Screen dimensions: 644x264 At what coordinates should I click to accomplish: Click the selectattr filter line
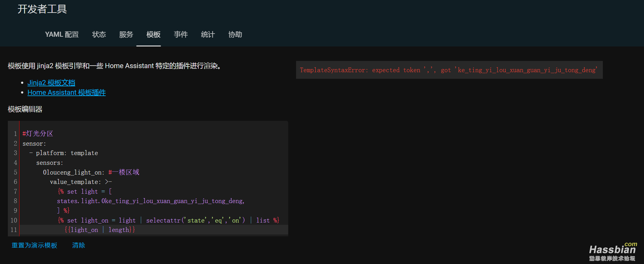168,220
